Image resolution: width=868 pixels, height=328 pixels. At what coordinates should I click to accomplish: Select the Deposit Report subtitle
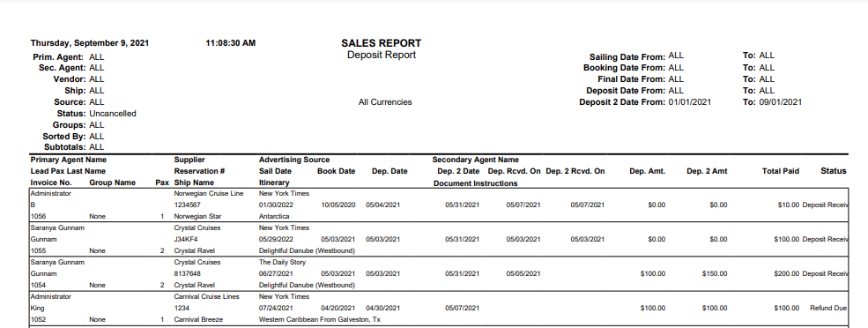[x=382, y=55]
